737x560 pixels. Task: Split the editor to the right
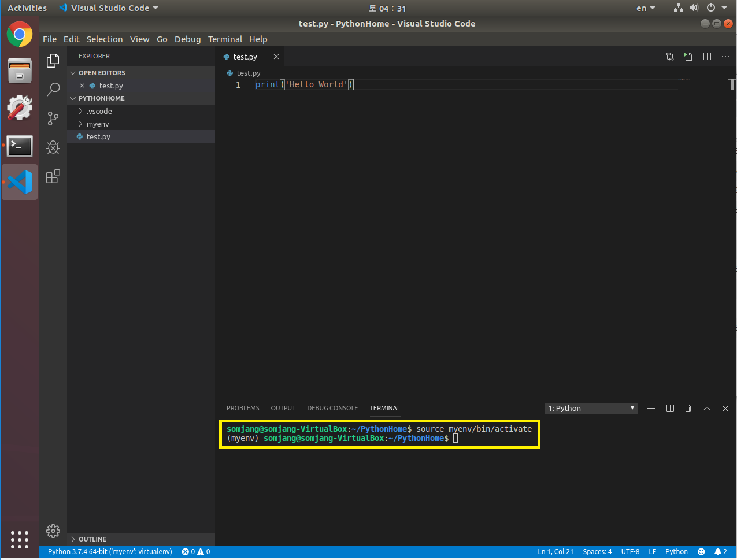tap(707, 57)
